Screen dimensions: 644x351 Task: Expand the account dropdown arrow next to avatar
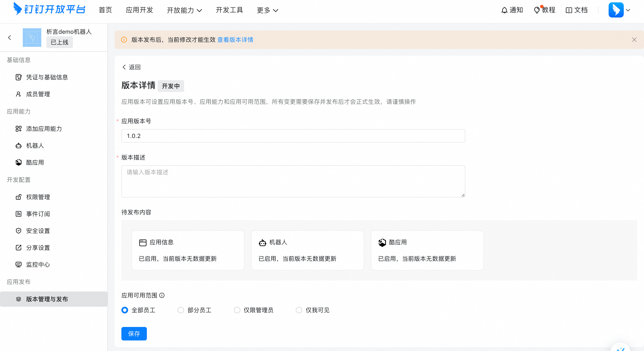tap(628, 10)
